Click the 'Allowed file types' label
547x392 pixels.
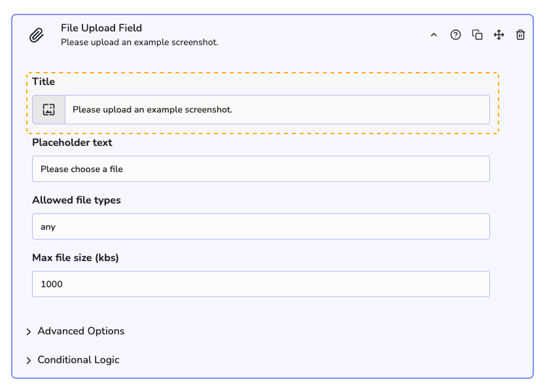[x=77, y=200]
